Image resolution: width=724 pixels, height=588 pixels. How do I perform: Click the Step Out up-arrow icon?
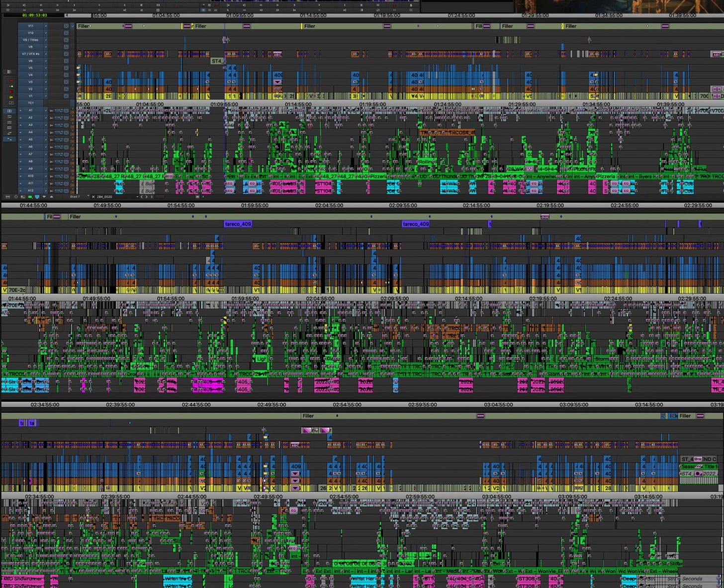(51, 196)
